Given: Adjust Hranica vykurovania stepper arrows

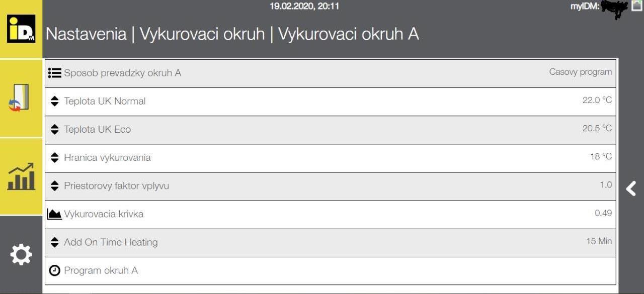Looking at the screenshot, I should tap(55, 157).
